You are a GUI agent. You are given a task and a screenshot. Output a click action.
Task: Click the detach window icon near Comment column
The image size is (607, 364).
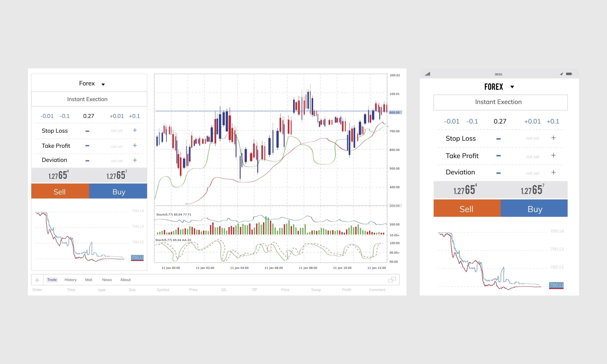pos(391,279)
